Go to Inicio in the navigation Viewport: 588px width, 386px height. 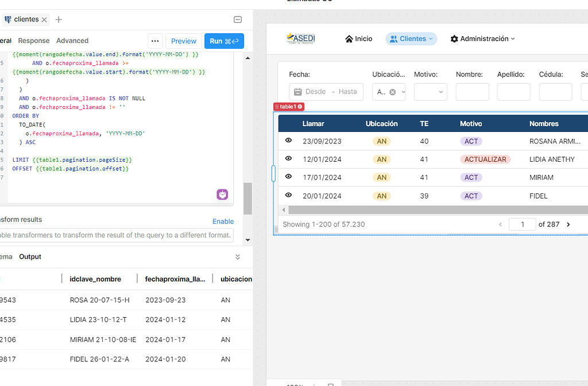coord(359,39)
